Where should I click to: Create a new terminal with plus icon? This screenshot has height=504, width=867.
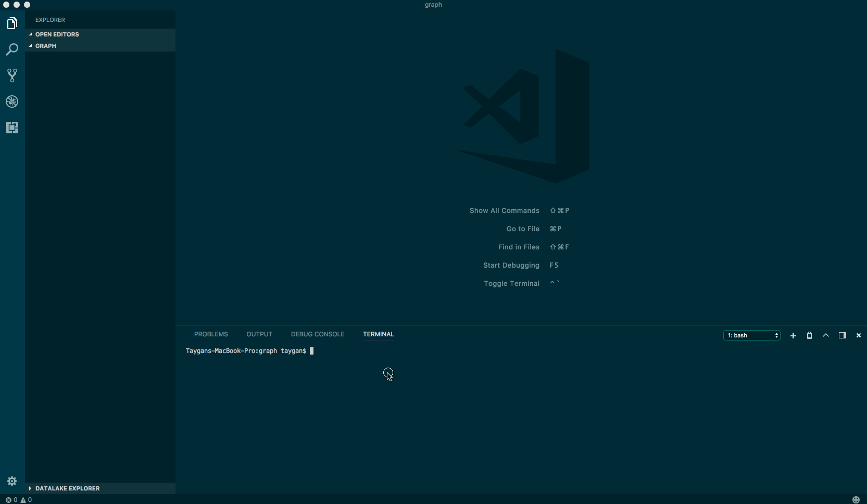pyautogui.click(x=793, y=335)
